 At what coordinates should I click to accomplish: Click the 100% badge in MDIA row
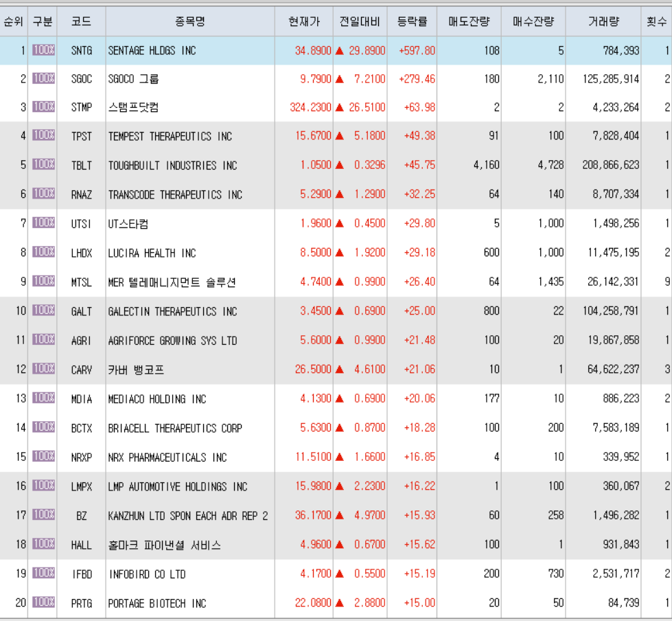44,398
